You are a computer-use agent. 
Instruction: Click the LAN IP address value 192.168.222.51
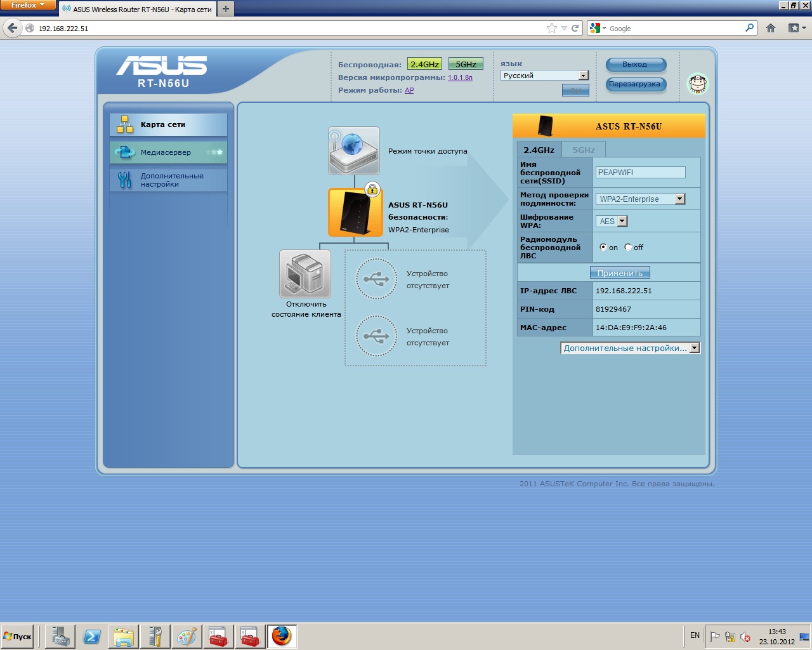pos(624,291)
